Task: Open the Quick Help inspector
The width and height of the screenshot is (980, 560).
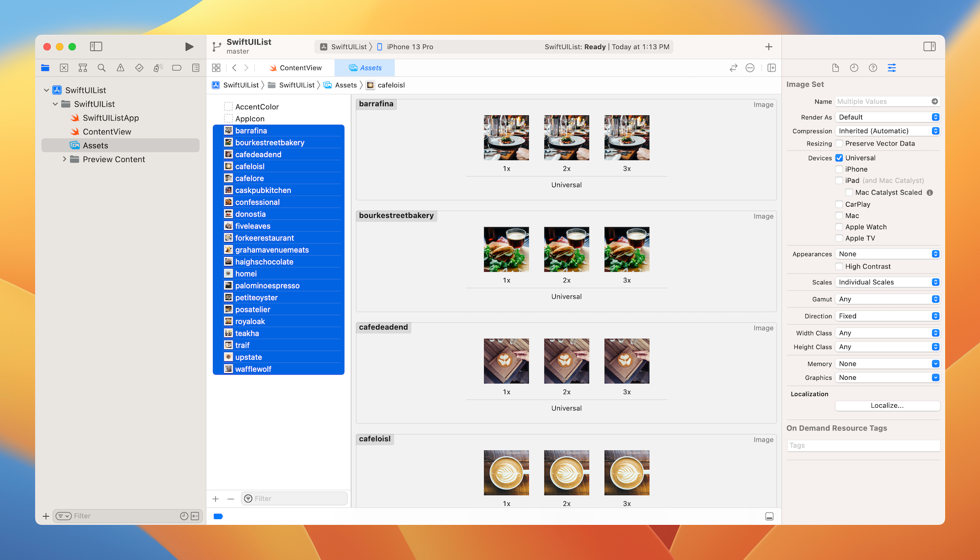Action: coord(872,67)
